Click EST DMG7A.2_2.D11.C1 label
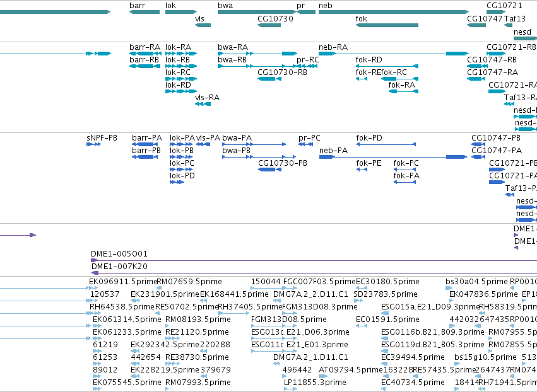The image size is (537, 392). pyautogui.click(x=310, y=294)
